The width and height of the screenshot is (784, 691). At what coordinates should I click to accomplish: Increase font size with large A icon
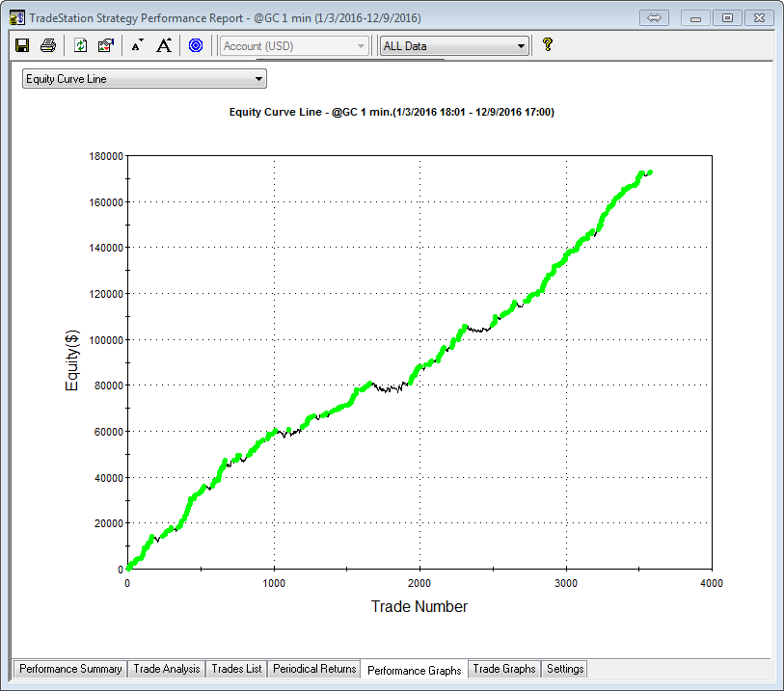[164, 45]
